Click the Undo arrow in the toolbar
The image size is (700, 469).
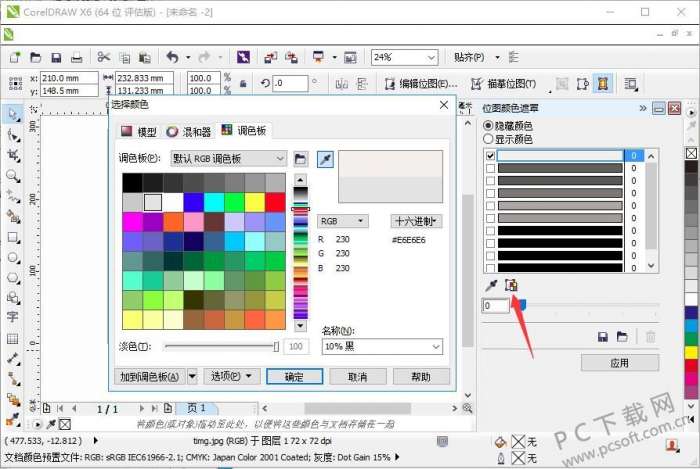pos(172,57)
